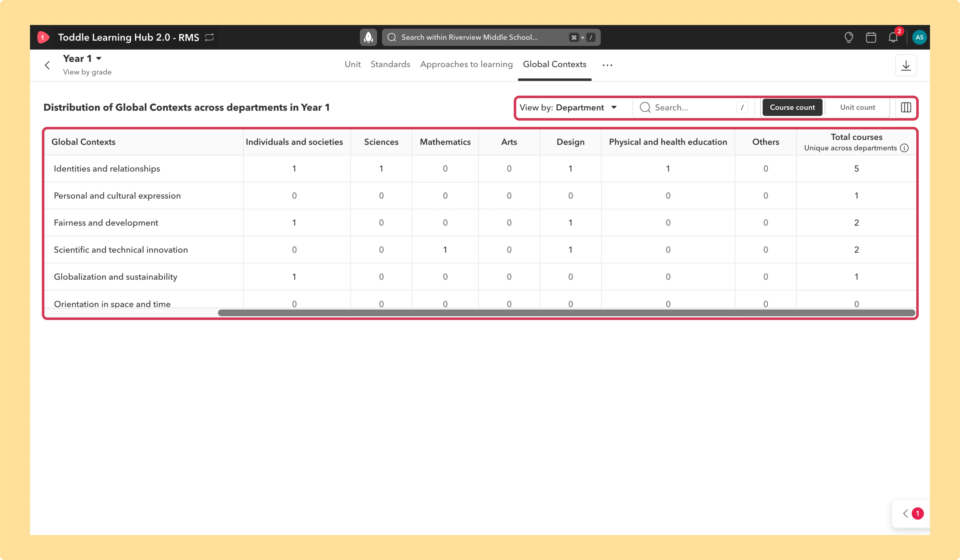Click the Design column header

(x=570, y=142)
